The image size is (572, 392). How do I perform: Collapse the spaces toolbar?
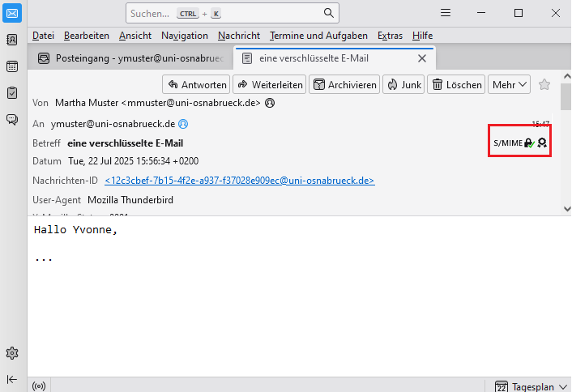coord(12,379)
